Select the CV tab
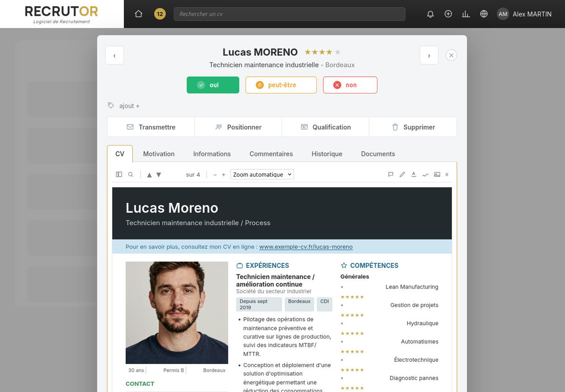Viewport: 565px width, 392px height. point(120,154)
